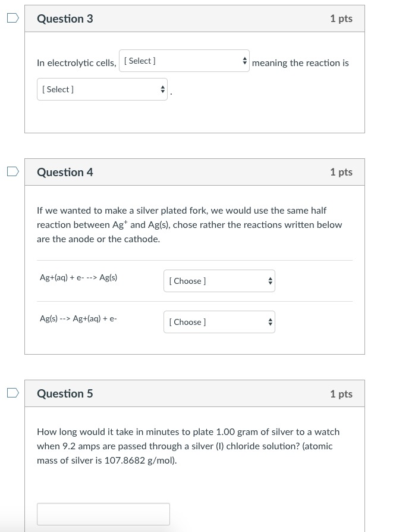Screen dimensions: 393x532
Task: Click the dropdown arrows on Question 3's second Select
Action: pyautogui.click(x=162, y=89)
